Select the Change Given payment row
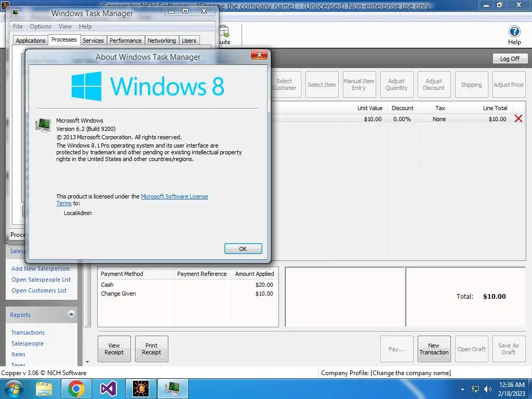 coord(187,294)
